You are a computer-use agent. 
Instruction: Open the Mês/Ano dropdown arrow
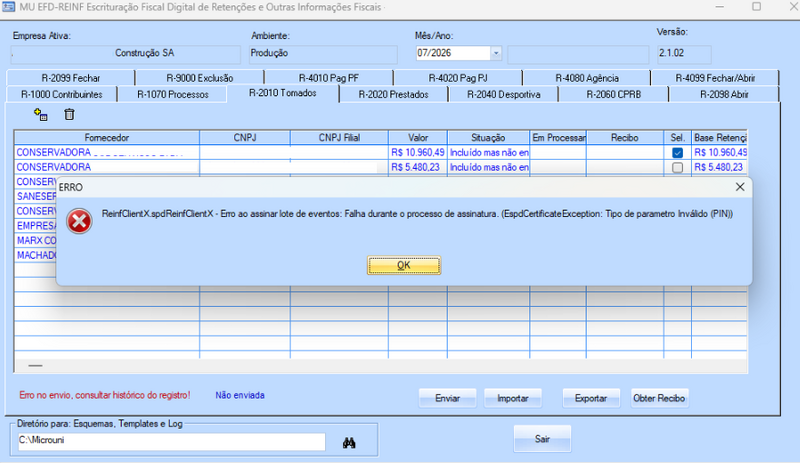(496, 53)
